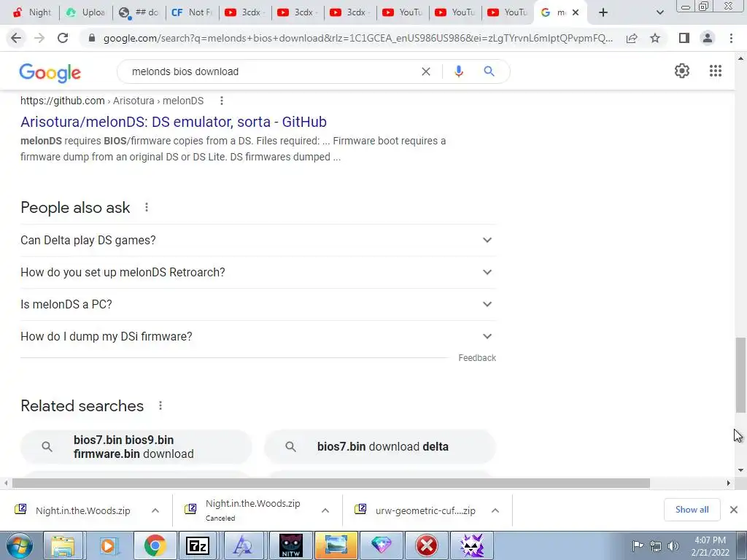This screenshot has height=560, width=747.
Task: Close the current Google search tab
Action: 576,12
